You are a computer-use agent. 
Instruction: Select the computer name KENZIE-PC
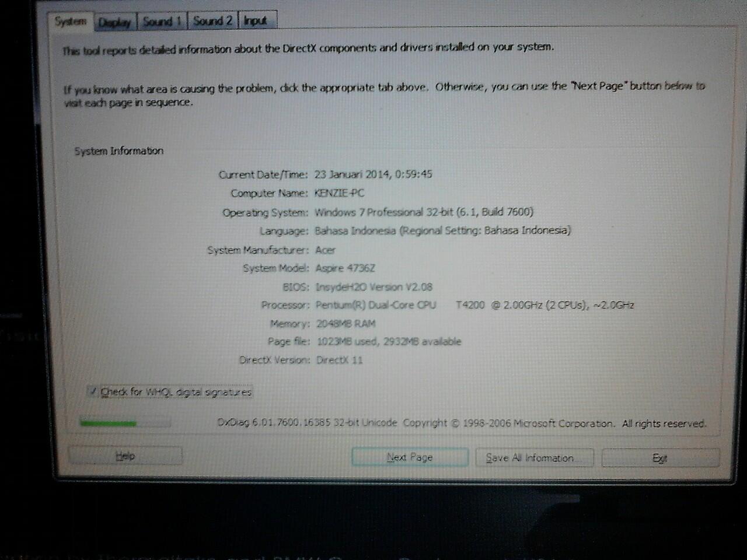pyautogui.click(x=339, y=193)
